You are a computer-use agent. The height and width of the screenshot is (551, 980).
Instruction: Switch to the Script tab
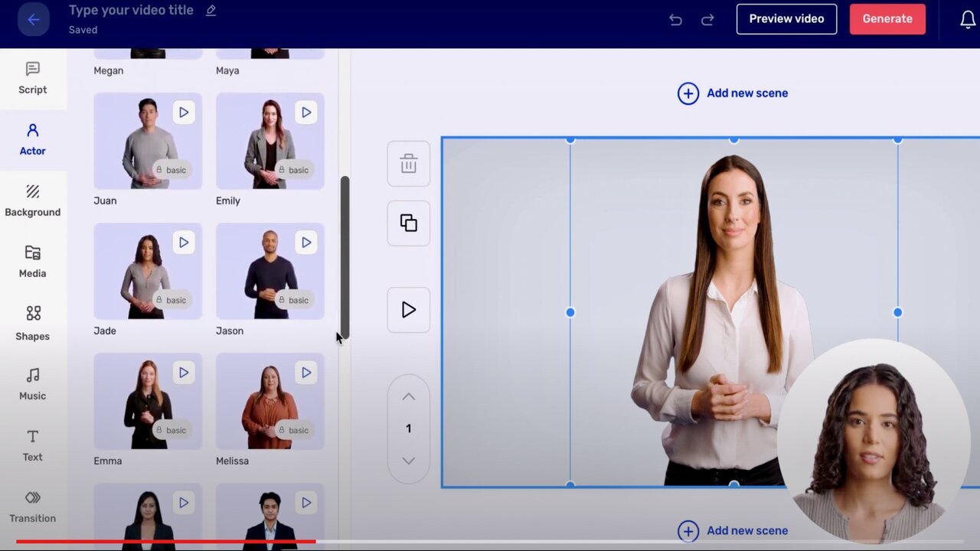pyautogui.click(x=32, y=79)
